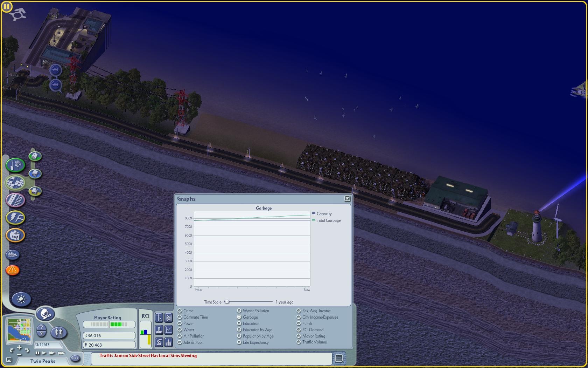Screen dimensions: 588x368
Task: Zoom out with the minus button
Action: (19, 354)
